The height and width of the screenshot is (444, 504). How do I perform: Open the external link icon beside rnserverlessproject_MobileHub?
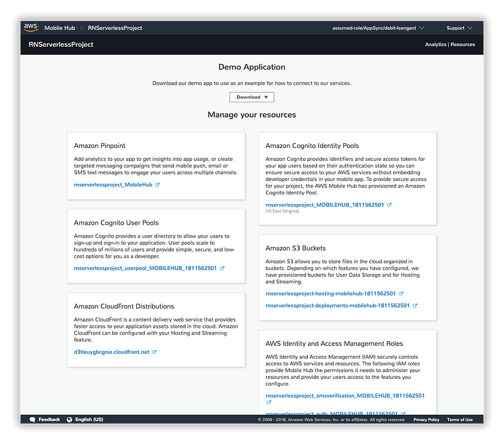pyautogui.click(x=158, y=185)
